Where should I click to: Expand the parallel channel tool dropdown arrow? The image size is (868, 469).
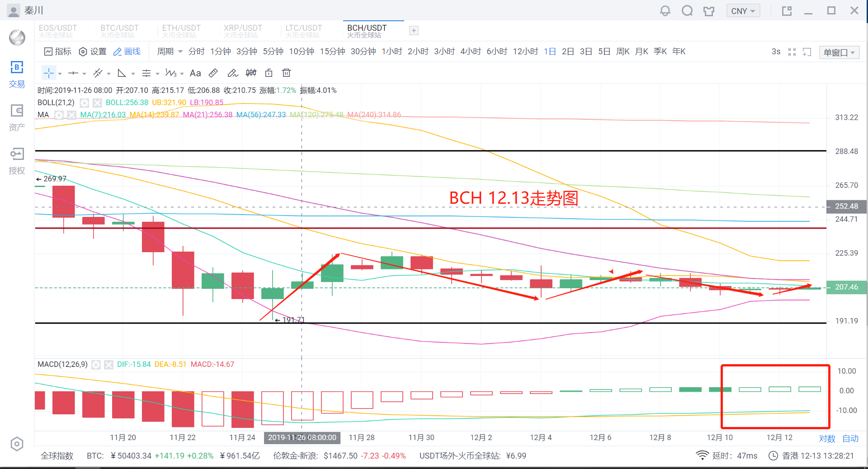108,74
